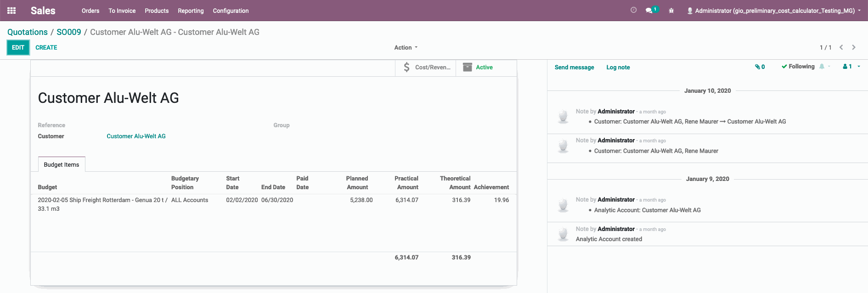Select the Budget Items tab
Viewport: 868px width, 293px height.
[62, 164]
